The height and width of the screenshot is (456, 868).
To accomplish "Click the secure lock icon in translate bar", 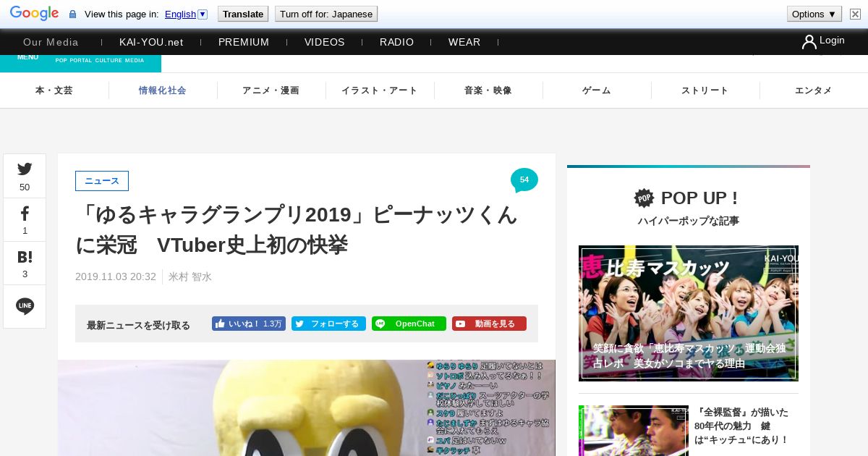I will click(72, 14).
